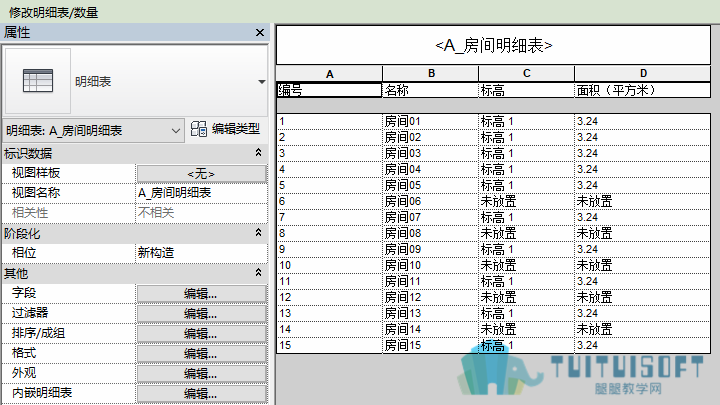Click 编号 cell 10
Viewport: 720px width, 405px height.
(330, 265)
